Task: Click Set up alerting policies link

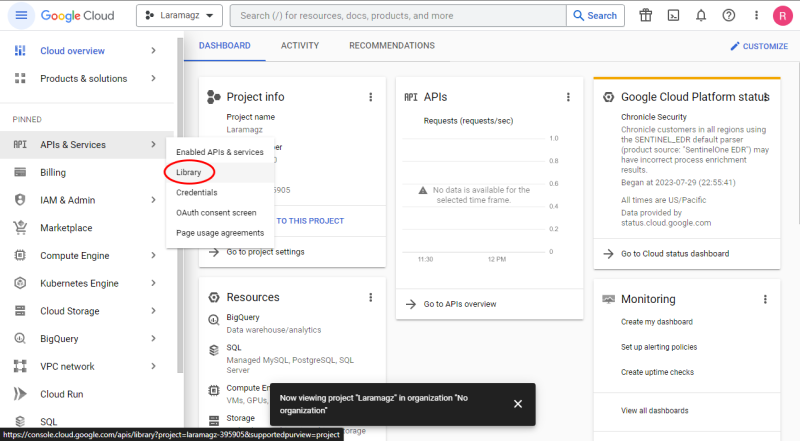Action: [x=659, y=347]
